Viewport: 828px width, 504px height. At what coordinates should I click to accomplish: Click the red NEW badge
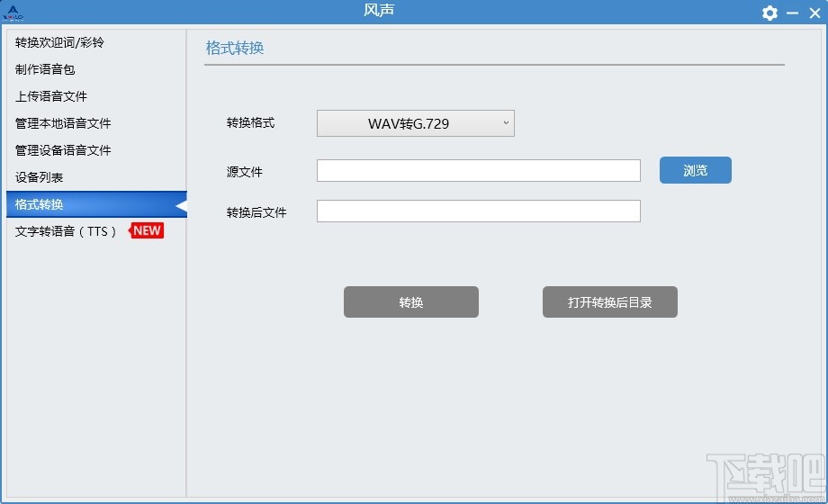tap(147, 231)
